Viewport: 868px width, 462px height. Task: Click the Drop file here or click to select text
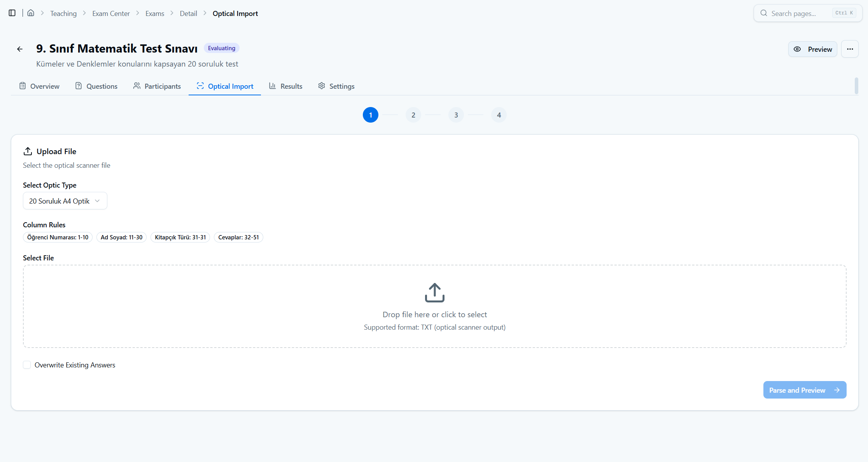[x=434, y=314]
